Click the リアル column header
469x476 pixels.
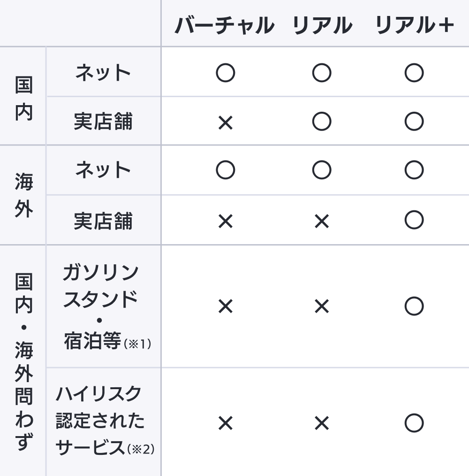point(322,25)
